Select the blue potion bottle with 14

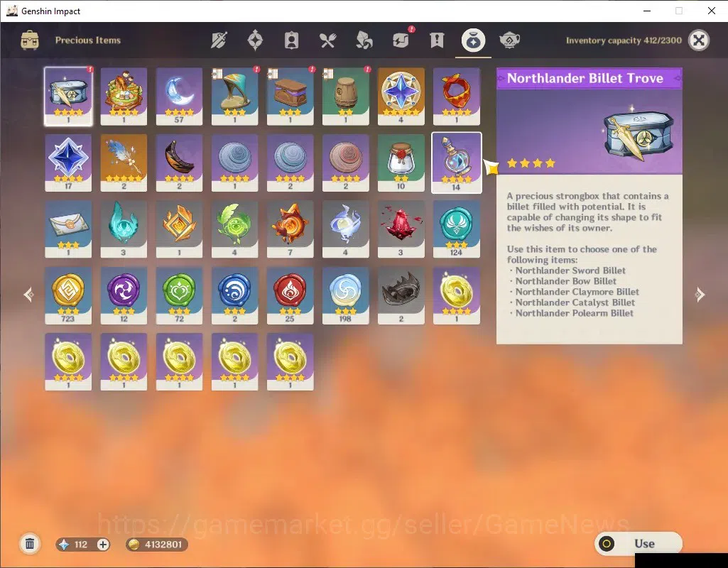pos(457,163)
